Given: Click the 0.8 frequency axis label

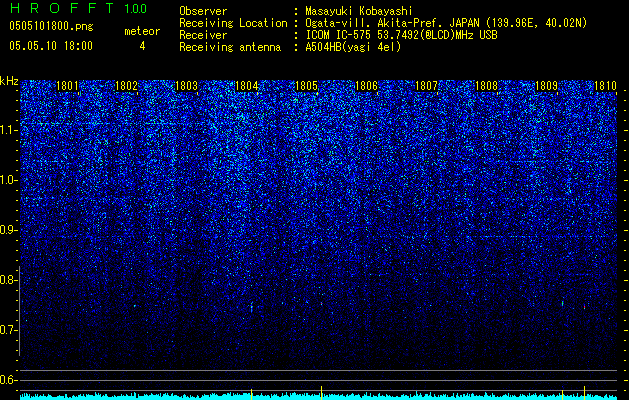Looking at the screenshot, I should click(x=9, y=280).
